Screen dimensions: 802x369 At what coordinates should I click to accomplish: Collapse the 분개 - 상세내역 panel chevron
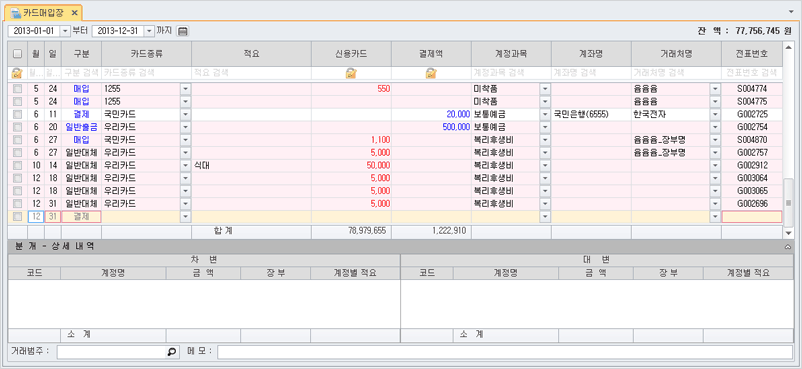point(788,247)
